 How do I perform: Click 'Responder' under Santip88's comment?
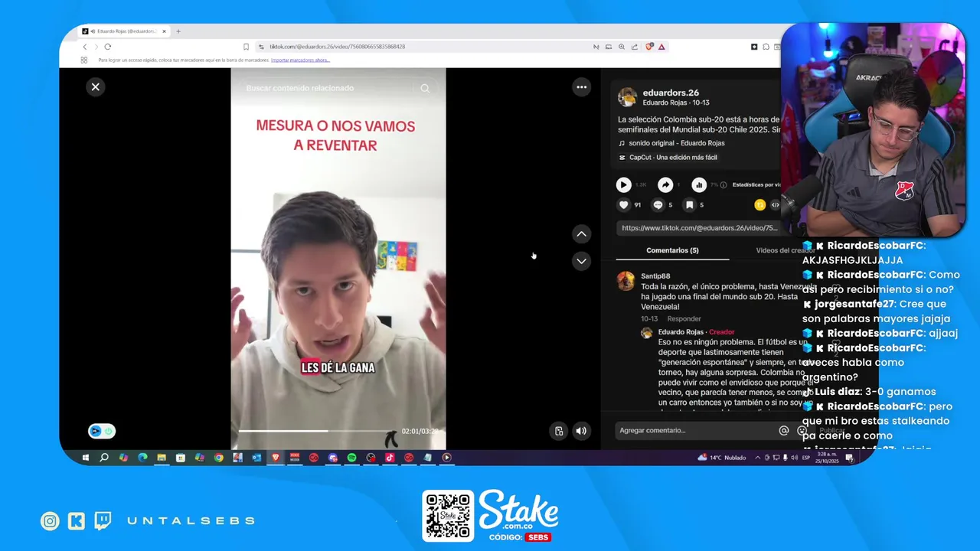(684, 319)
